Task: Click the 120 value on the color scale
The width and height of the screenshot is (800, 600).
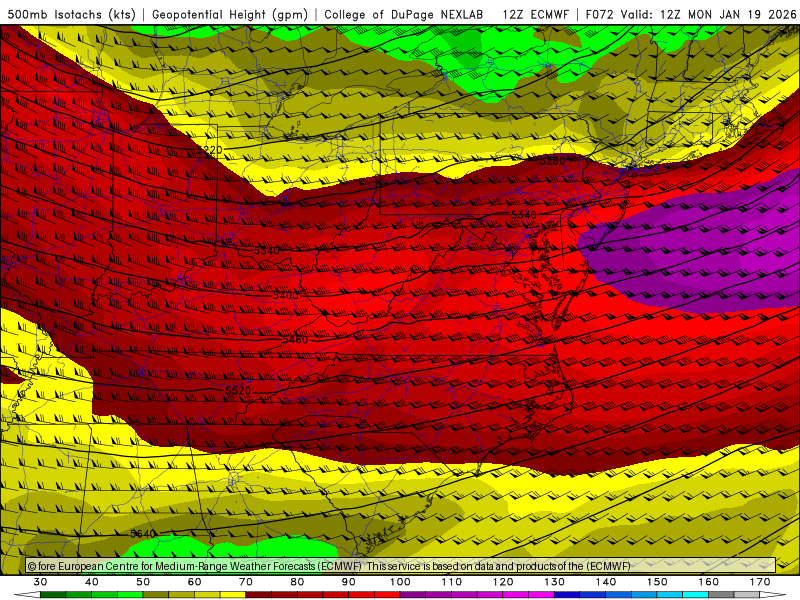Action: point(503,582)
